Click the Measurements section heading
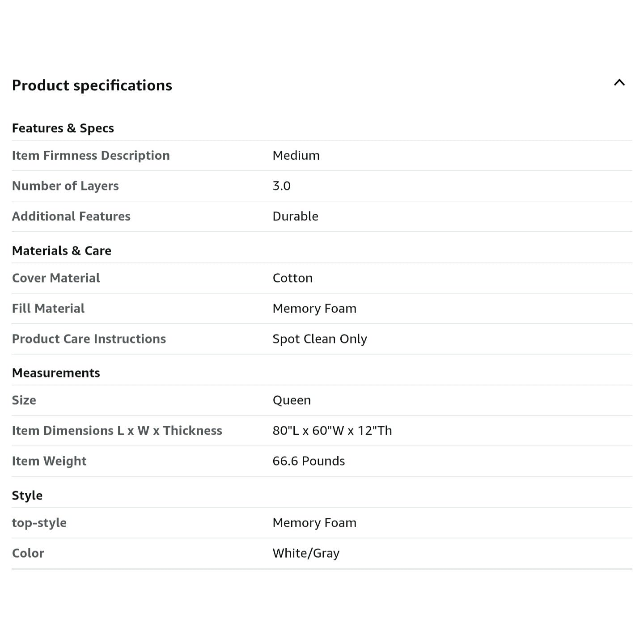This screenshot has width=644, height=644. tap(56, 373)
